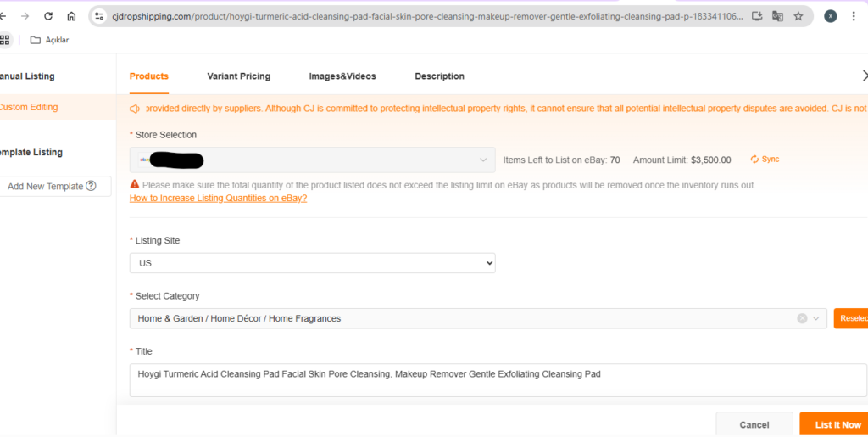Expand the Store Selection dropdown
The image size is (868, 437).
[312, 160]
